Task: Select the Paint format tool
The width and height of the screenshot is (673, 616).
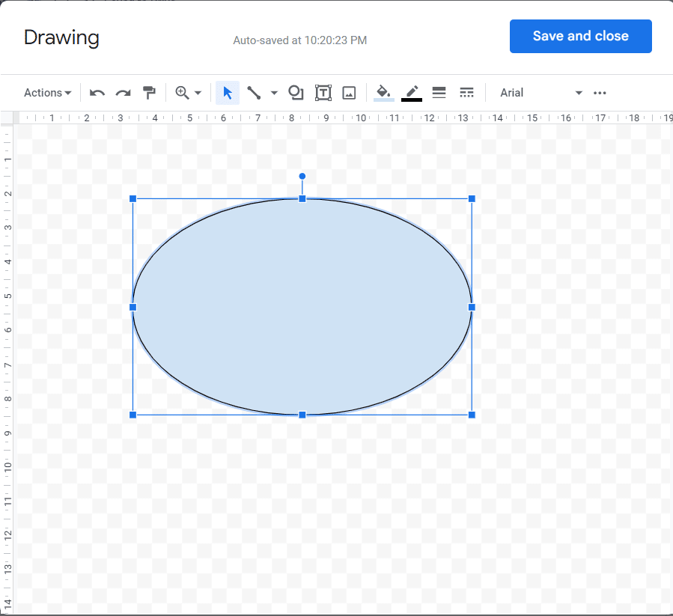Action: pyautogui.click(x=149, y=93)
